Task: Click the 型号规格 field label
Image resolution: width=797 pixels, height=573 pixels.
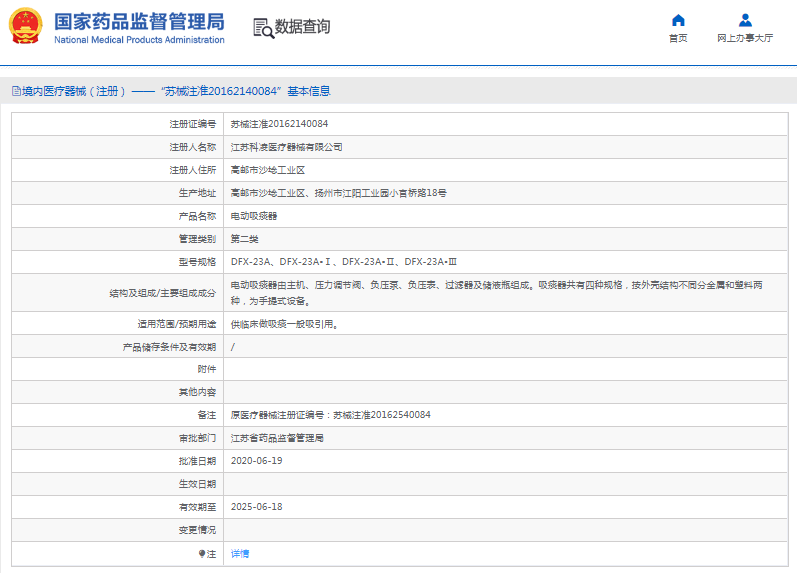Action: pyautogui.click(x=197, y=262)
